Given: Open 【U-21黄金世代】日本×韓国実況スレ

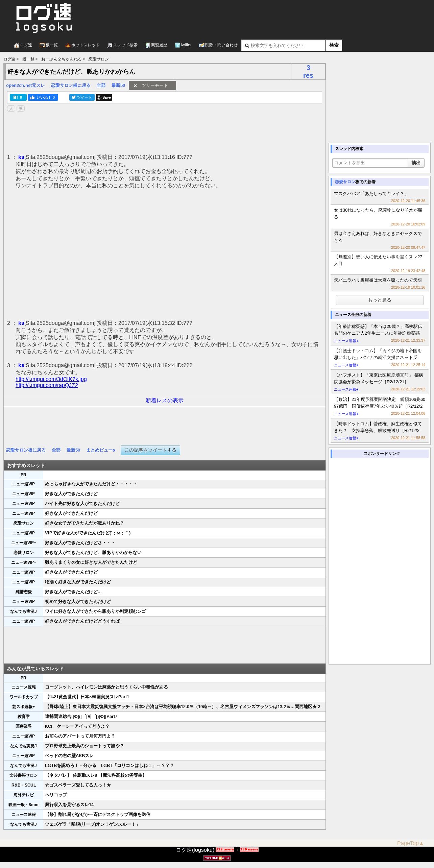Looking at the screenshot, I should coord(87,697).
